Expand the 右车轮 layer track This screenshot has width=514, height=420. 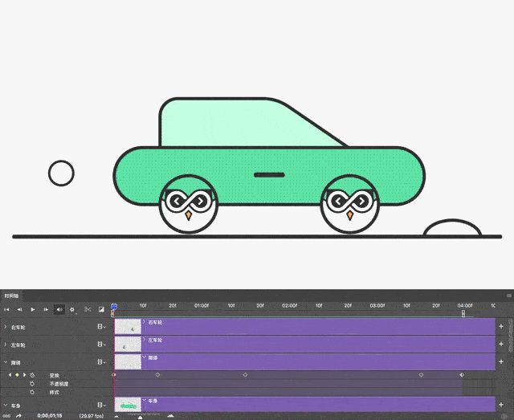click(5, 328)
